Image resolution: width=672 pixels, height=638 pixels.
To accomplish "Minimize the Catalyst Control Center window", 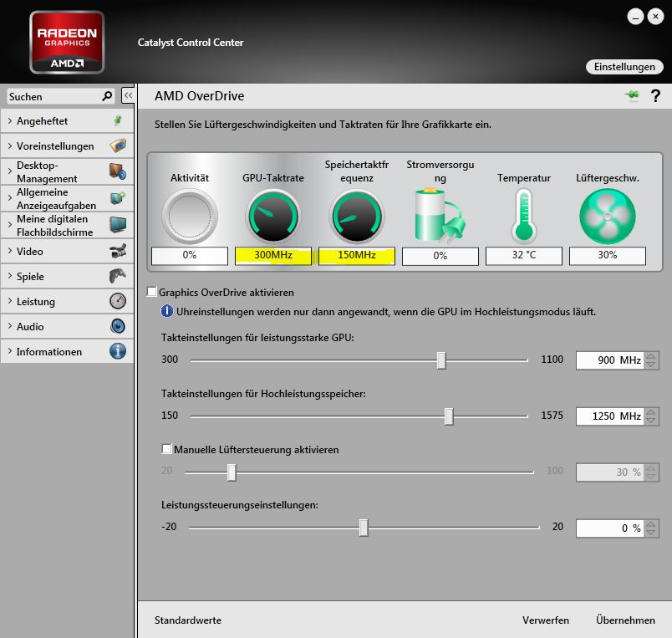I will [635, 17].
